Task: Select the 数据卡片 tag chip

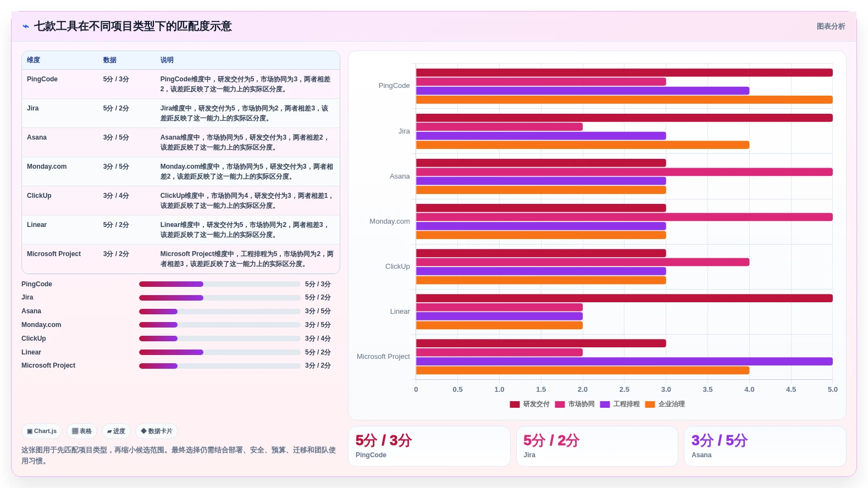Action: click(157, 431)
